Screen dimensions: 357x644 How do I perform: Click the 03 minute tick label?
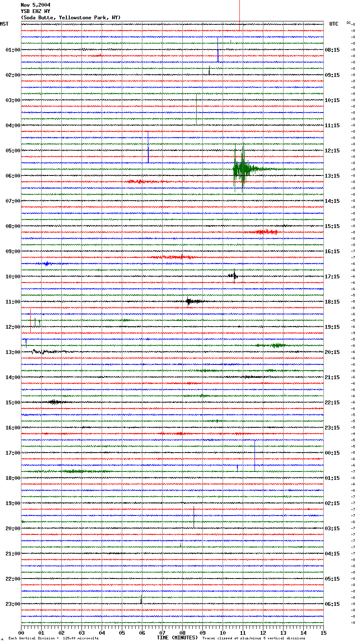81,633
